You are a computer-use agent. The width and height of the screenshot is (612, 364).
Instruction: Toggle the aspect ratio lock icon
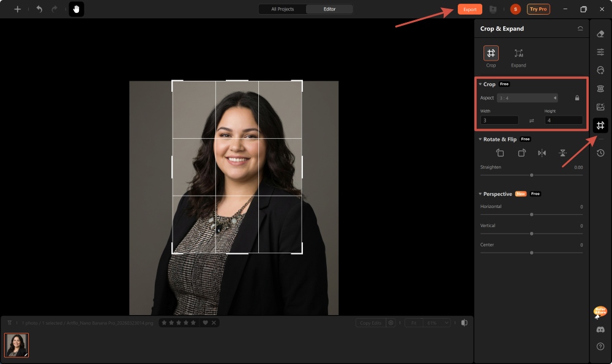tap(576, 98)
